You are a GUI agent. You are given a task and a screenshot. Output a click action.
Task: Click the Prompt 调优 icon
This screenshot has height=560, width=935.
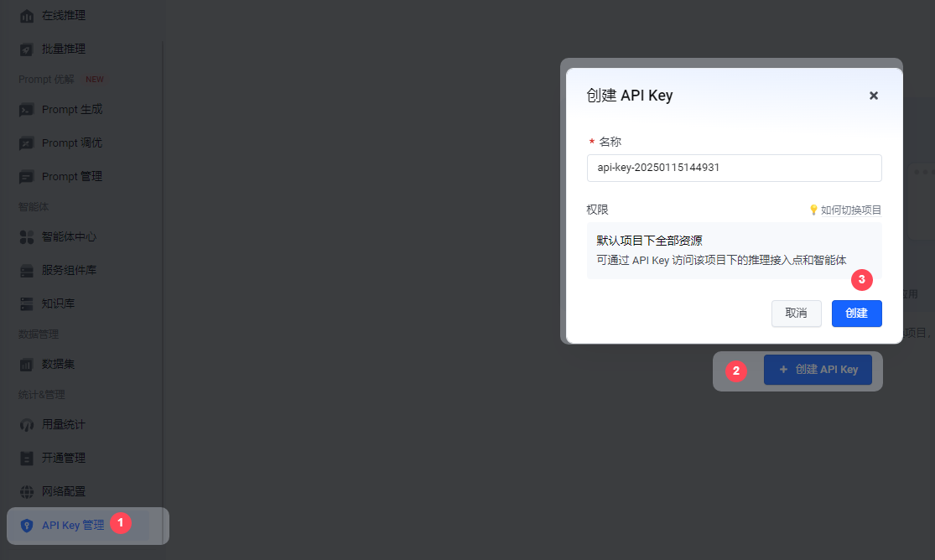(x=27, y=143)
